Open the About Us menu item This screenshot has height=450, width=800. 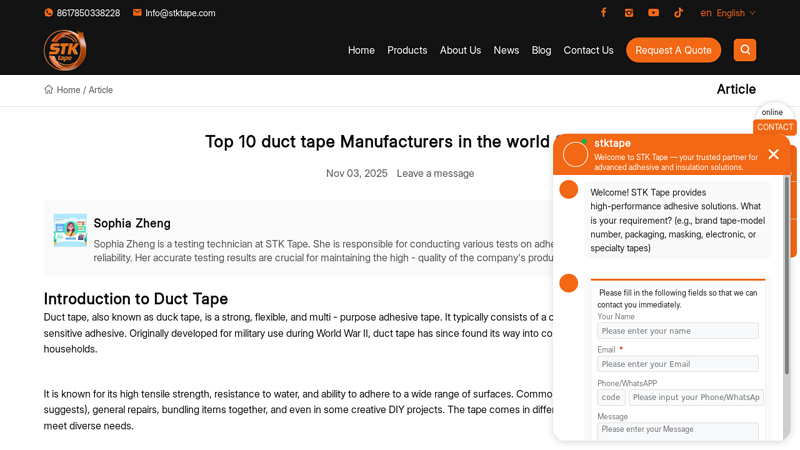(x=460, y=50)
